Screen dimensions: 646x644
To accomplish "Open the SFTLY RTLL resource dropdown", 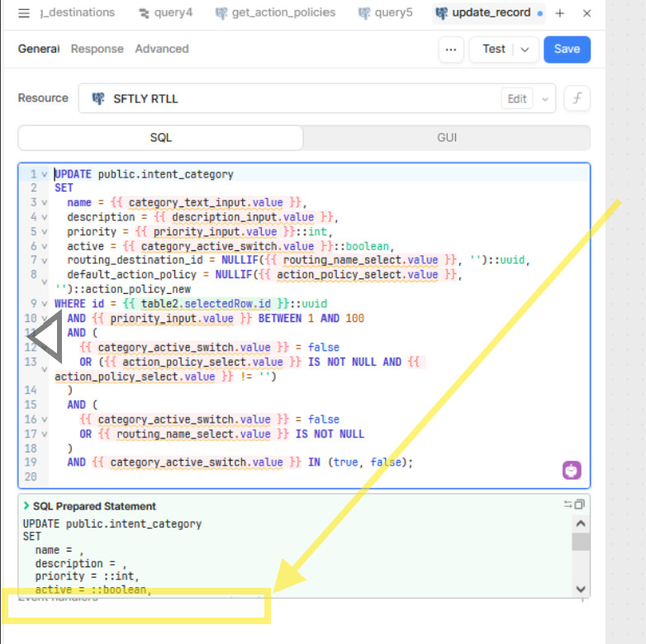I will [x=544, y=99].
